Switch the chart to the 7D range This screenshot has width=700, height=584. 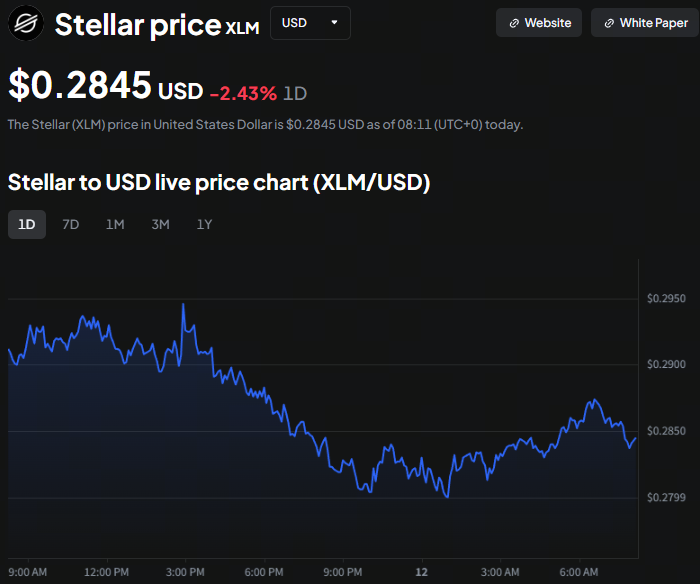[x=71, y=224]
